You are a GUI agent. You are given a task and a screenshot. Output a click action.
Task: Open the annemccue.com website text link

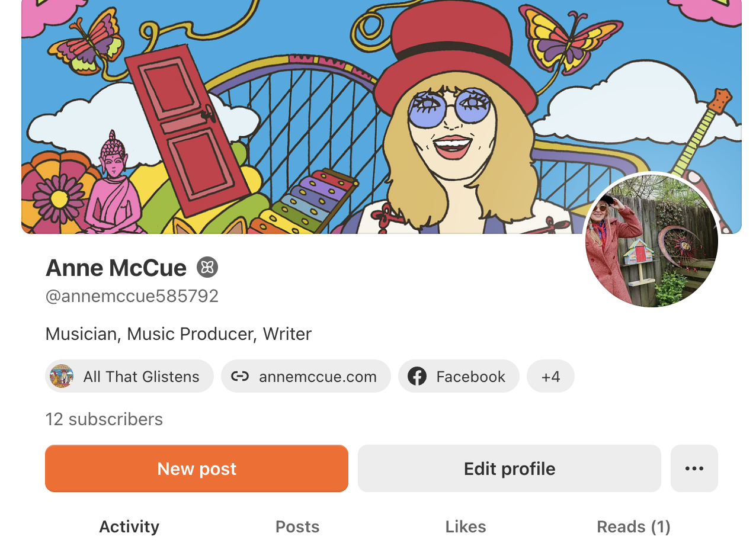(x=318, y=377)
